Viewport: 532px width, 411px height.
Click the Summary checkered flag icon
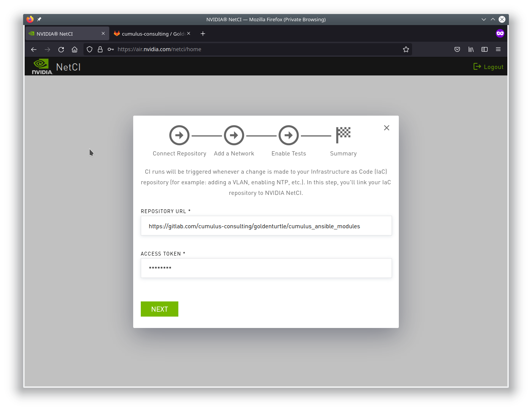point(343,135)
